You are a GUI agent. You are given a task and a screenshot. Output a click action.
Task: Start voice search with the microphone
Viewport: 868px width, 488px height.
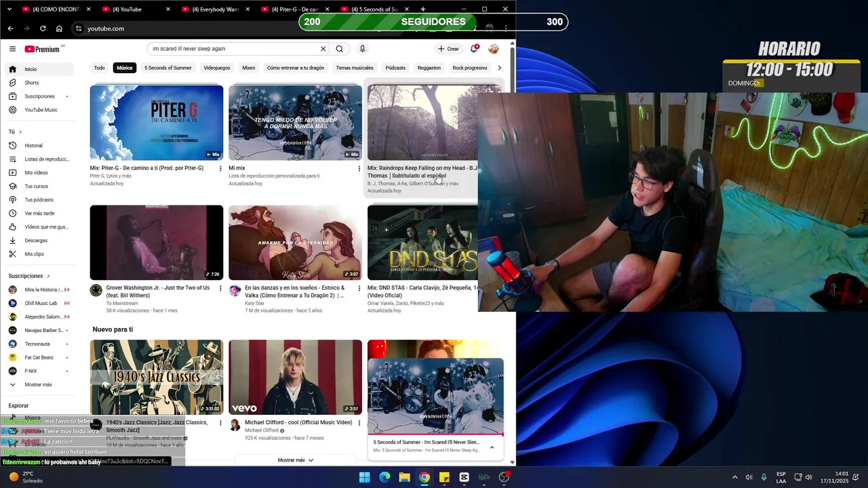362,49
